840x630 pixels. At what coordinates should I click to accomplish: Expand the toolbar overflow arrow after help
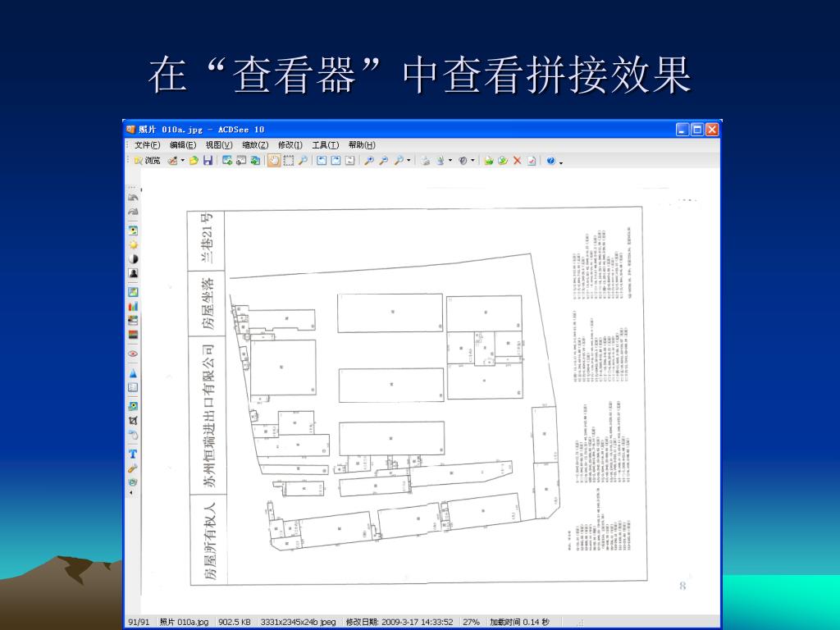(561, 162)
